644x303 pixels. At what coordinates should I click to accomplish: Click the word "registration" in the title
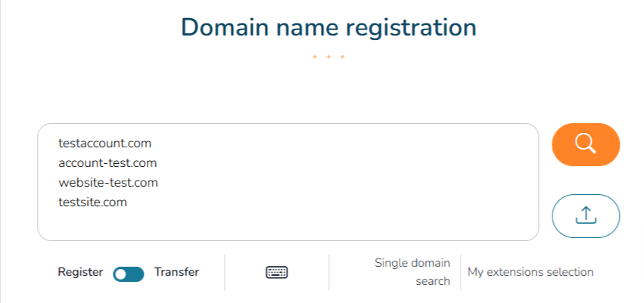[x=410, y=27]
